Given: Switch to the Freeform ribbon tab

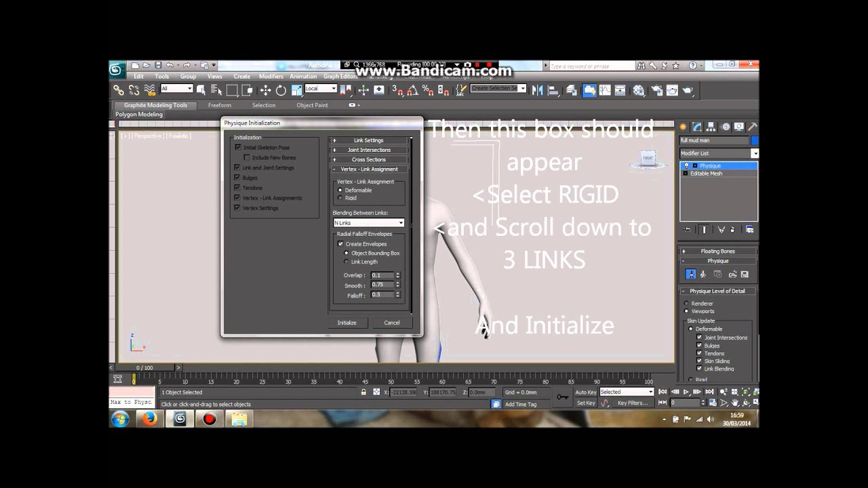Looking at the screenshot, I should 220,105.
